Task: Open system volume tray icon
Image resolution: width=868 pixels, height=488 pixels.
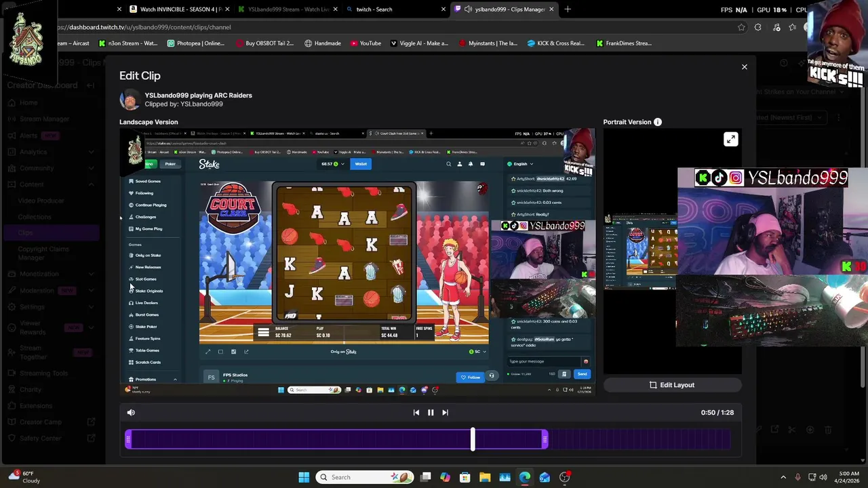Action: [x=823, y=477]
